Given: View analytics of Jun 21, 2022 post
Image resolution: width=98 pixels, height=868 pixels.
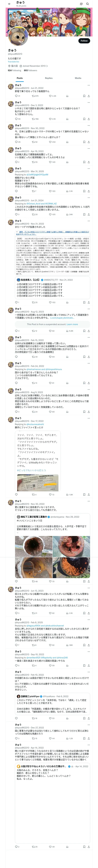Looking at the screenshot, I should pos(67,96).
